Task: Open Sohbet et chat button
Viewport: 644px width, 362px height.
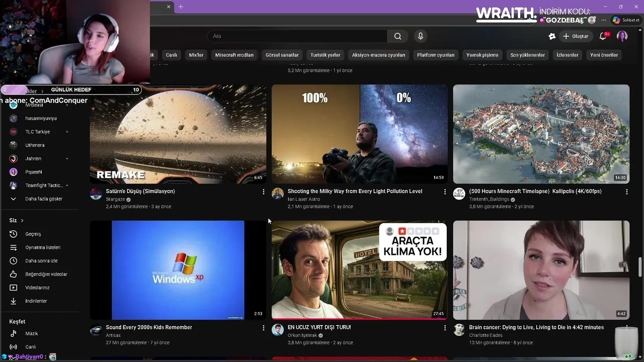Action: [x=626, y=20]
